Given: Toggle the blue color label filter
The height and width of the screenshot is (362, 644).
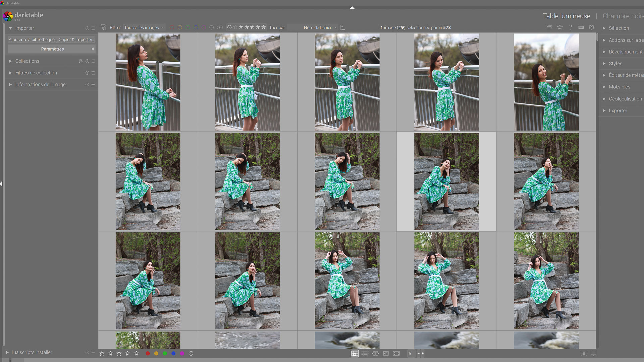Looking at the screenshot, I should pos(196,27).
